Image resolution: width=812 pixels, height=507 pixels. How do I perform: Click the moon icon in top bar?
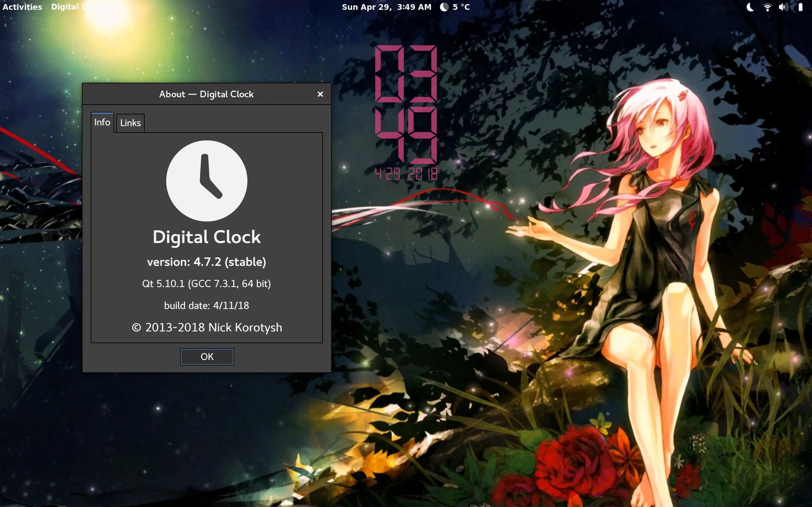coord(750,7)
